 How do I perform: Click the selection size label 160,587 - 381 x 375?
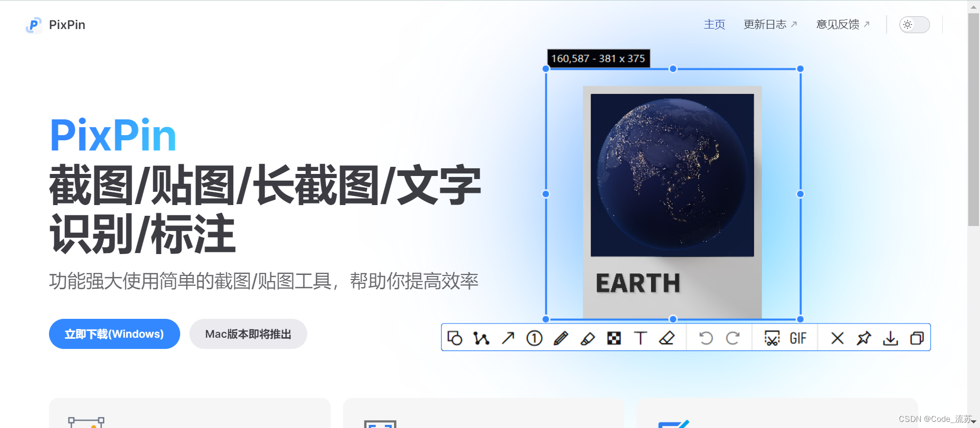click(x=598, y=59)
